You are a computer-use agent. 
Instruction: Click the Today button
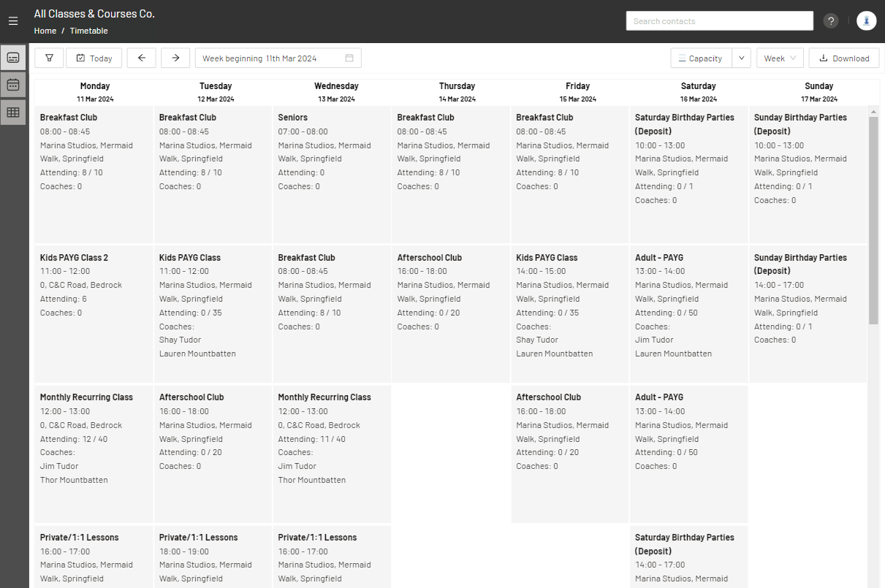94,58
